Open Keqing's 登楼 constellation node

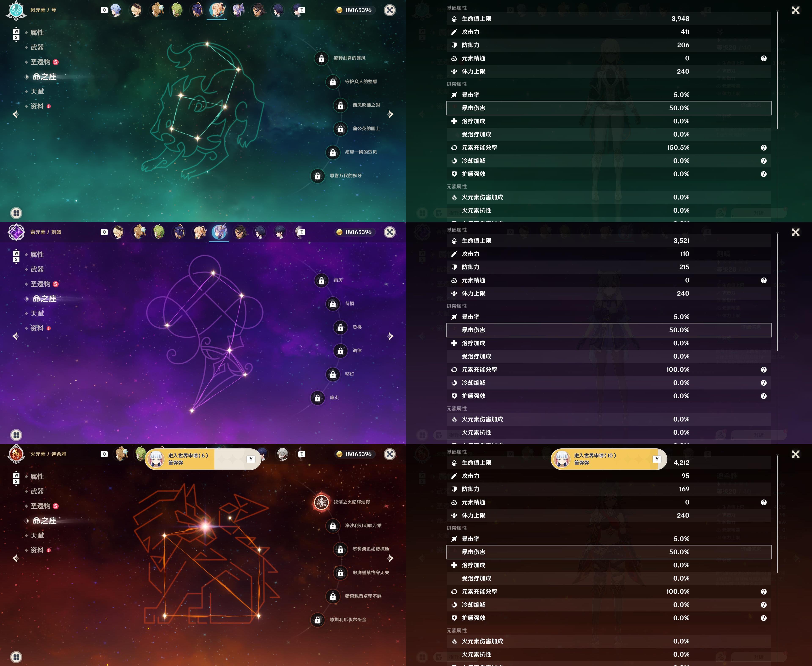point(340,327)
